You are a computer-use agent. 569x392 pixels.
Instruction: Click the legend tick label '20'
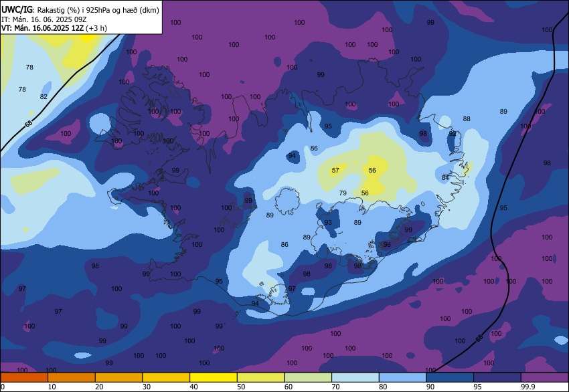click(99, 387)
